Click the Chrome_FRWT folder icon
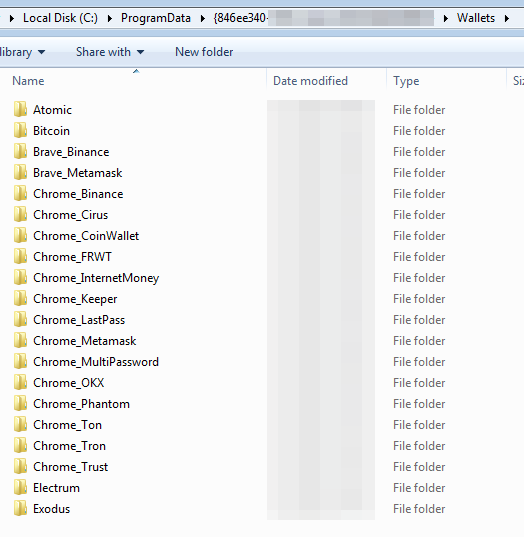The height and width of the screenshot is (537, 524). coord(20,257)
